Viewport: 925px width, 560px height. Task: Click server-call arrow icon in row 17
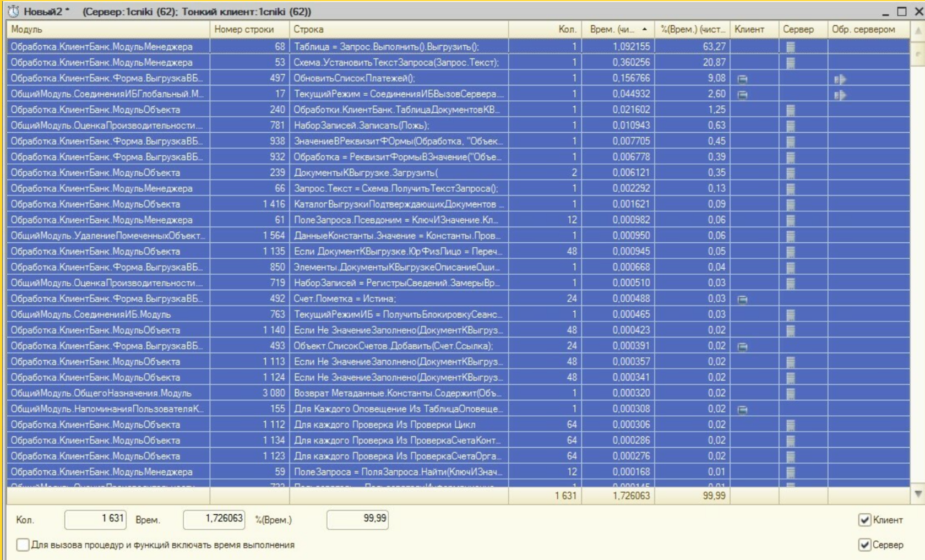840,95
